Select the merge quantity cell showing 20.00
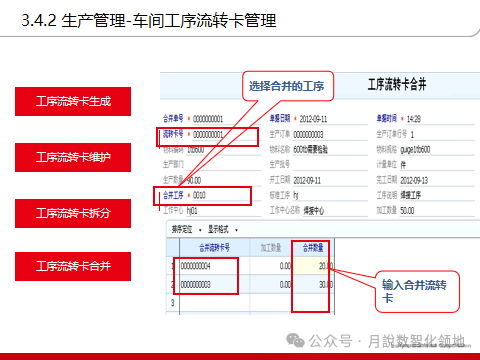480x360 pixels. tap(313, 266)
